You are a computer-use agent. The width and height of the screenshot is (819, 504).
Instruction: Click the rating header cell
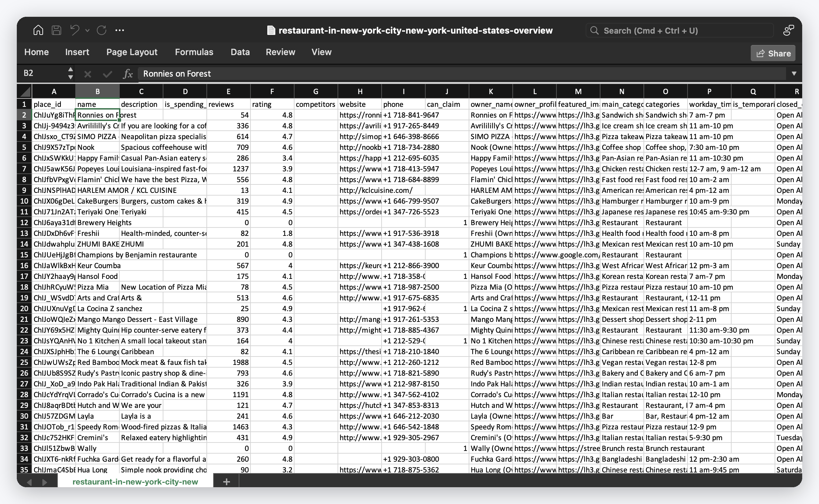pos(272,104)
